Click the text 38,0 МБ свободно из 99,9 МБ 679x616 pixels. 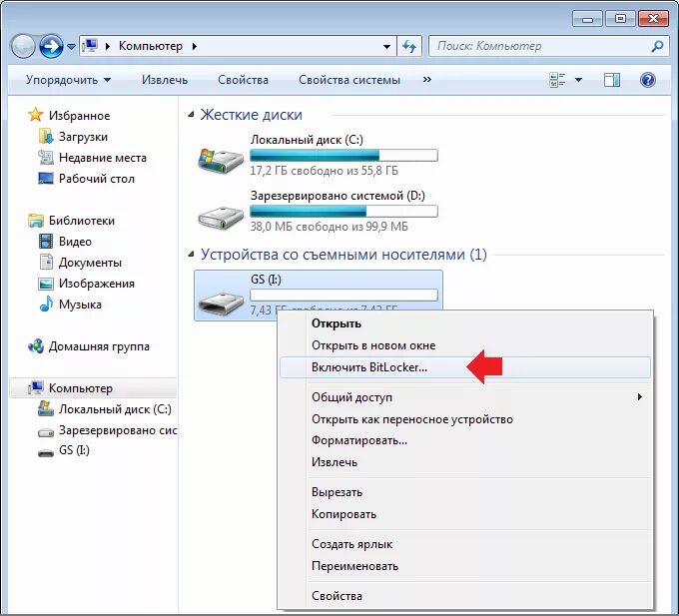[x=330, y=227]
